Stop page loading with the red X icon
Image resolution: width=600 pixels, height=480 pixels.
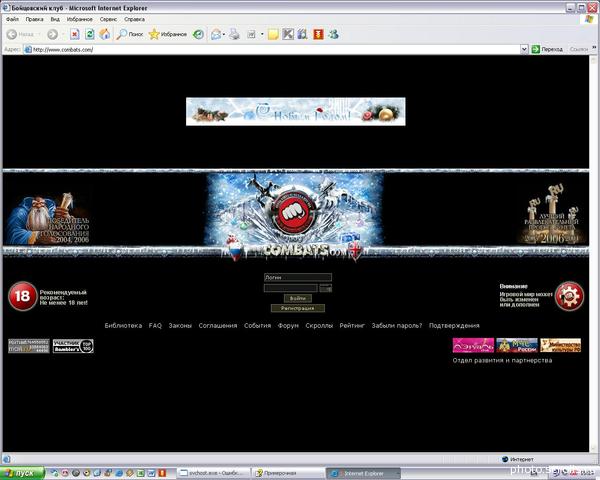[75, 34]
